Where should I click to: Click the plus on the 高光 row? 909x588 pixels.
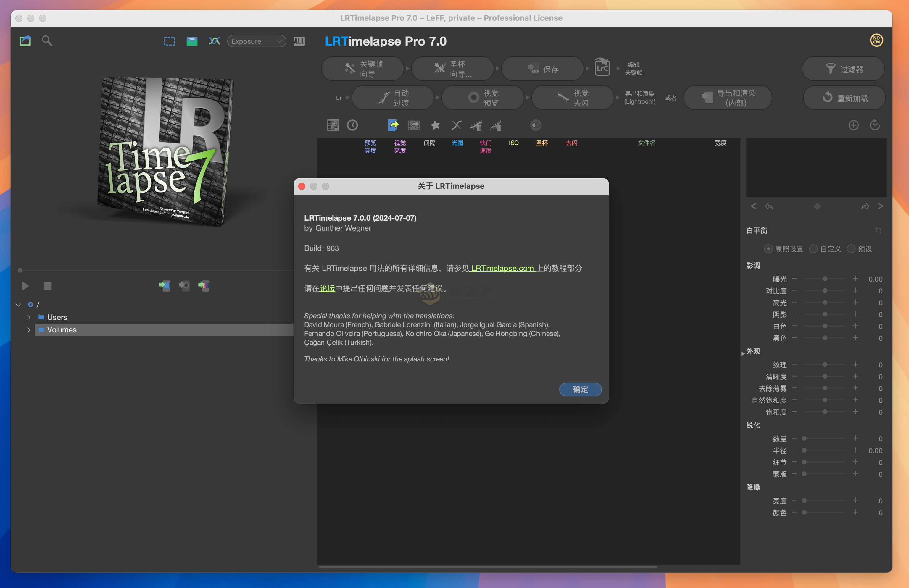pos(855,302)
